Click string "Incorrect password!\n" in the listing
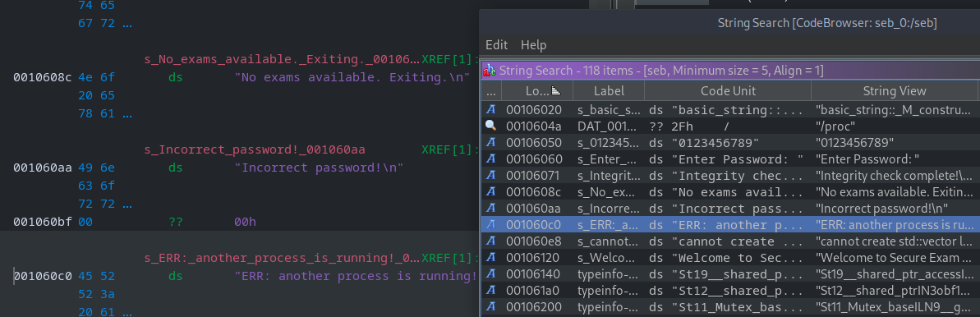 (319, 168)
